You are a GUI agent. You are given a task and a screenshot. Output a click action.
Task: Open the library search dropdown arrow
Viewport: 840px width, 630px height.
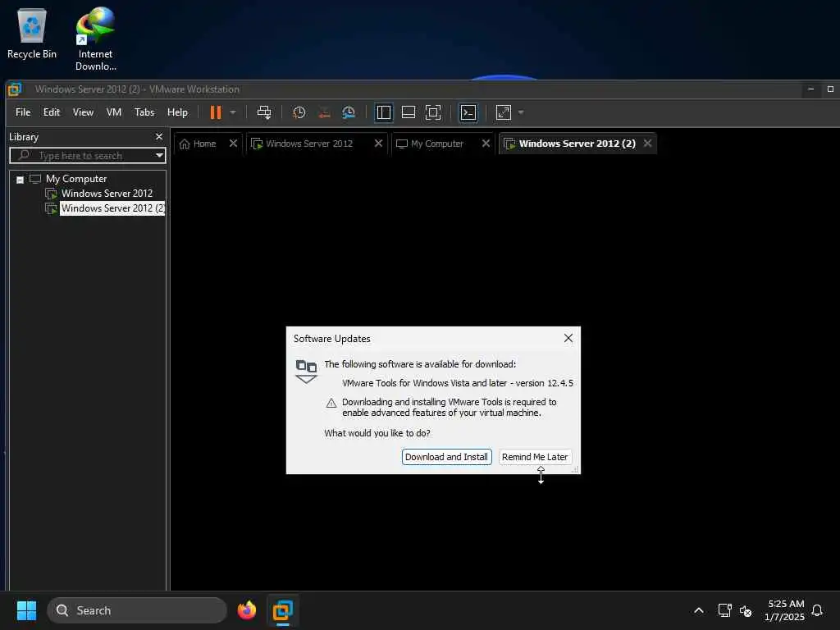pyautogui.click(x=159, y=156)
